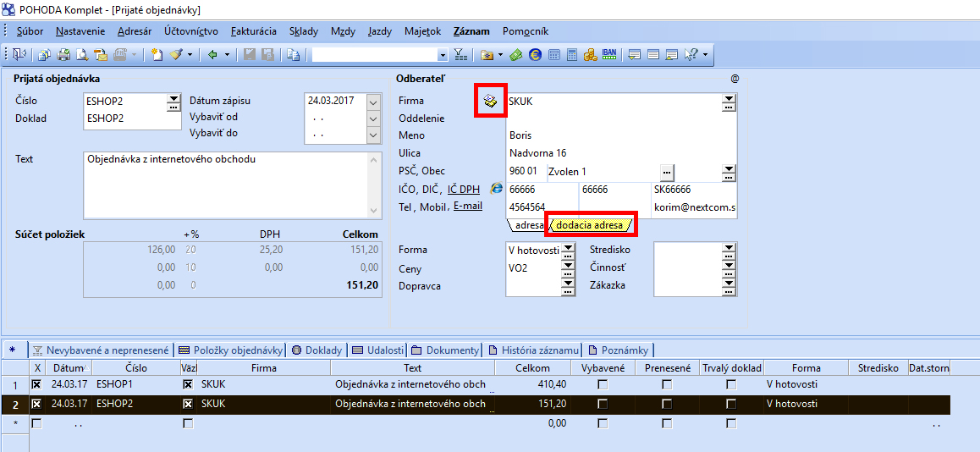Viewport: 980px width, 452px height.
Task: Open the Firma list button next to SKUK
Action: click(728, 103)
